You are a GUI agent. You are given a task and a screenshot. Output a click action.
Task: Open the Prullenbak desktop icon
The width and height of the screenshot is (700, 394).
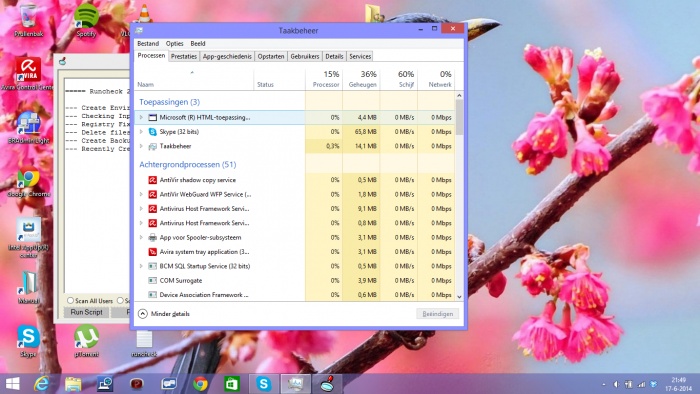click(x=28, y=20)
